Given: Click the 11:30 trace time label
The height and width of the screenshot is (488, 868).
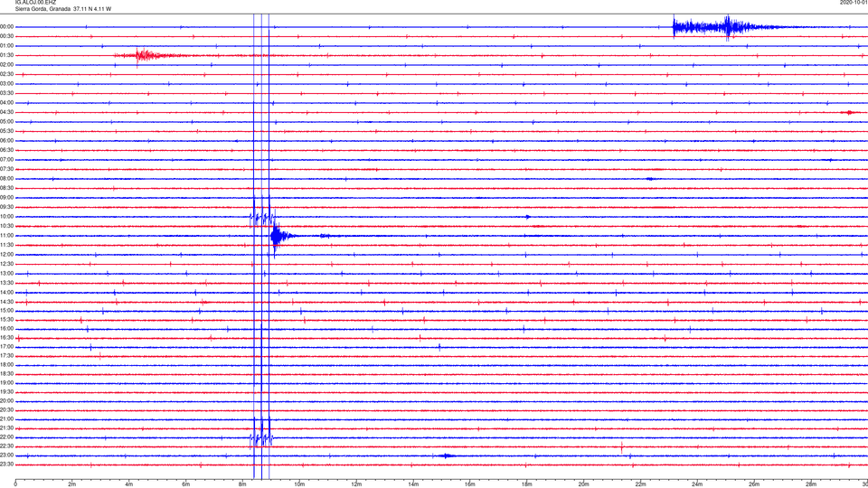Looking at the screenshot, I should (7, 245).
